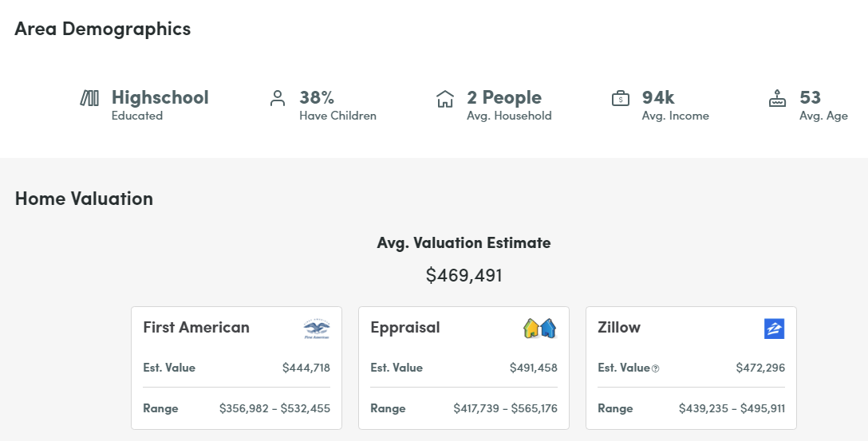Select the Home Valuation heading

[x=84, y=199]
